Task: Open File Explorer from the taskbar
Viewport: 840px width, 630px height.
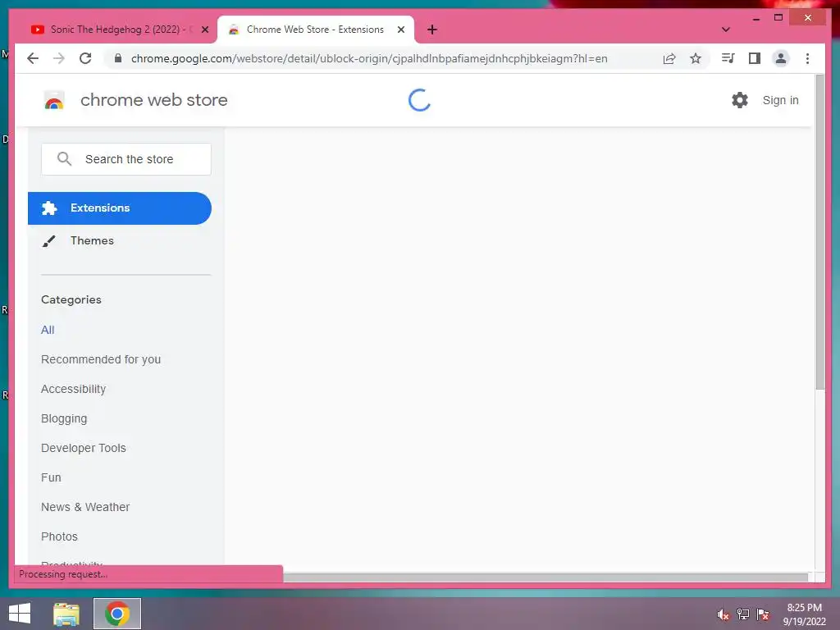Action: 66,614
